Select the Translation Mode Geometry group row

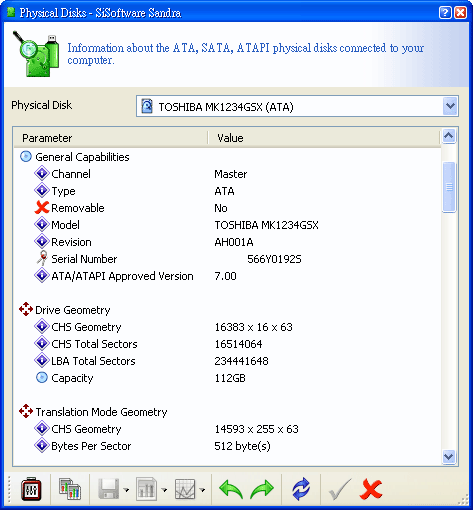coord(227,412)
